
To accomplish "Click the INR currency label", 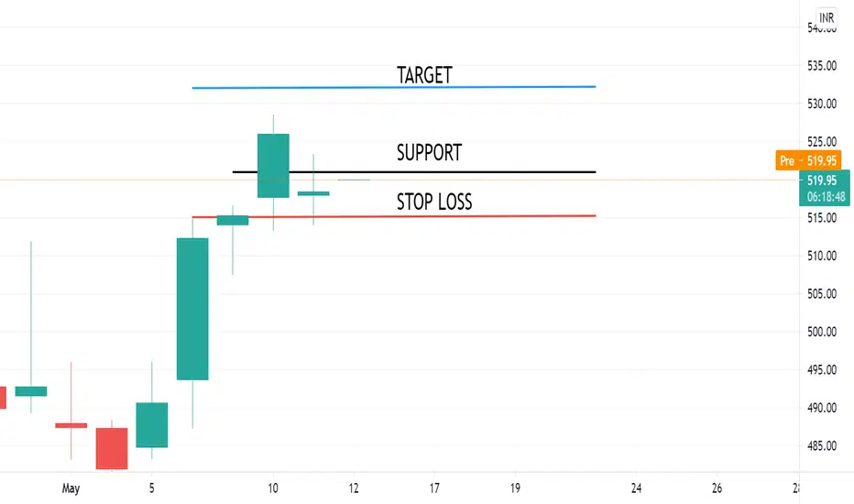I will [827, 18].
